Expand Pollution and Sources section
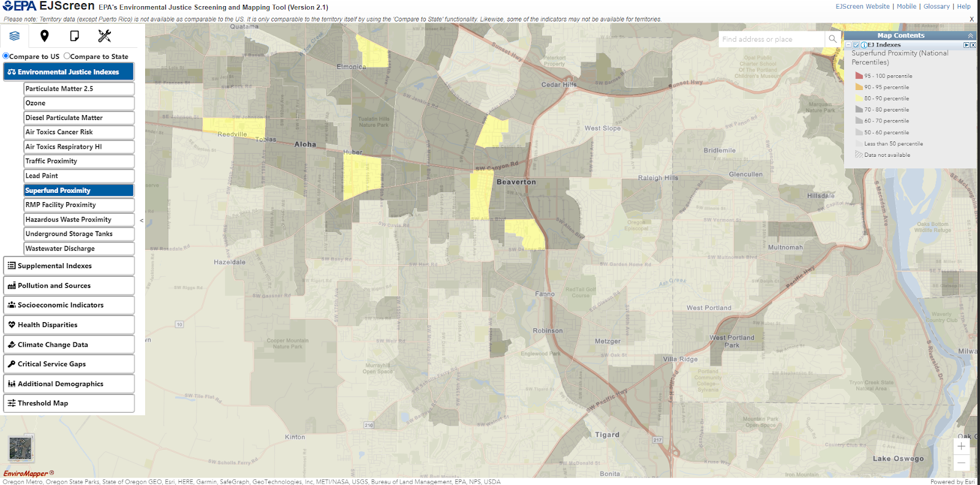 (69, 285)
